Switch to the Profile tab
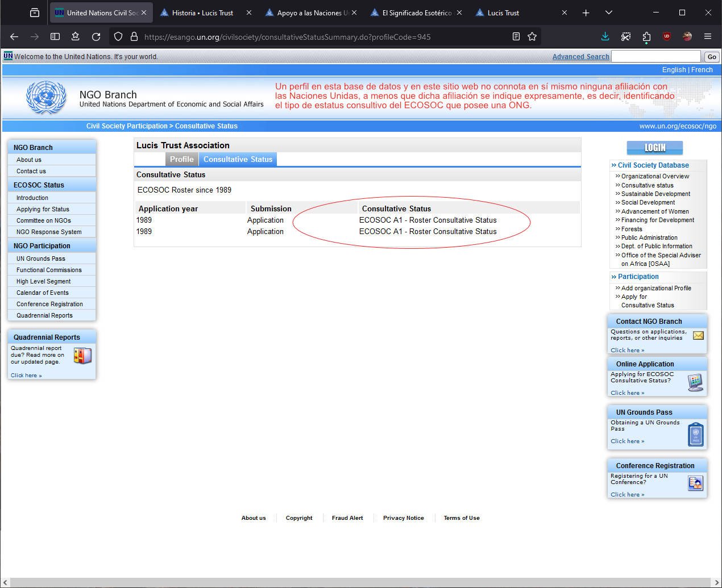This screenshot has width=722, height=588. pos(181,160)
